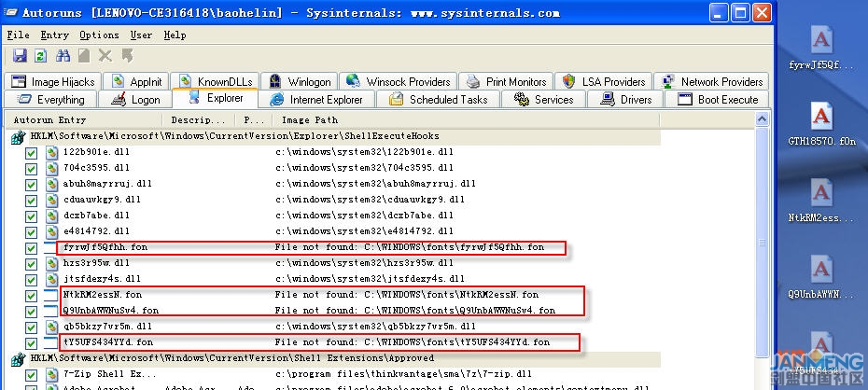The height and width of the screenshot is (390, 868).
Task: Click the file icon of jtsfdezy4s.dll entry
Action: 51,279
